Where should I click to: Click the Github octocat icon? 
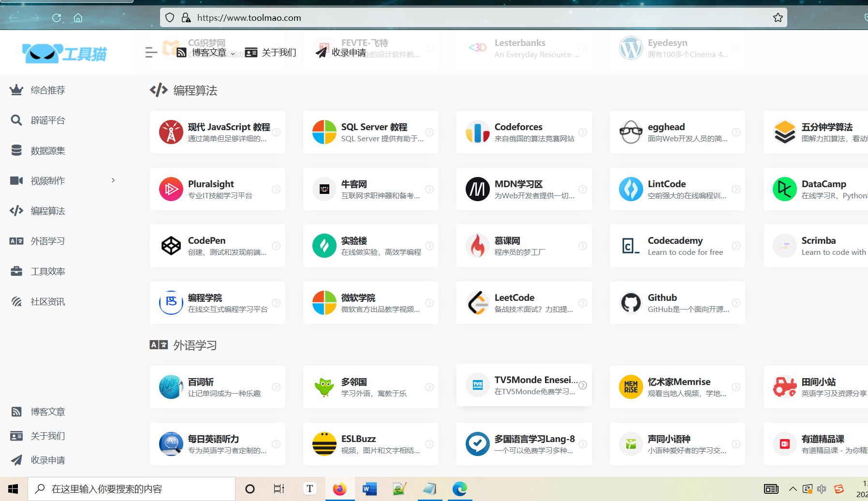click(631, 303)
